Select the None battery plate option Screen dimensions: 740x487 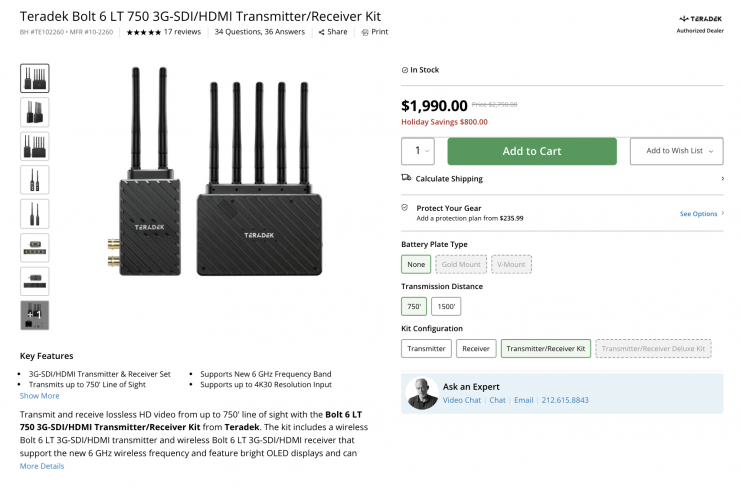click(416, 264)
